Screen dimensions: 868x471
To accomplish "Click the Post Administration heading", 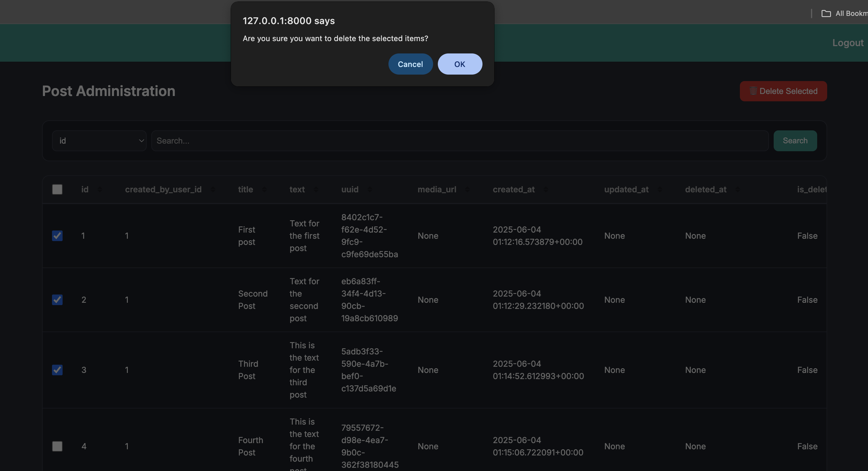I will tap(108, 91).
